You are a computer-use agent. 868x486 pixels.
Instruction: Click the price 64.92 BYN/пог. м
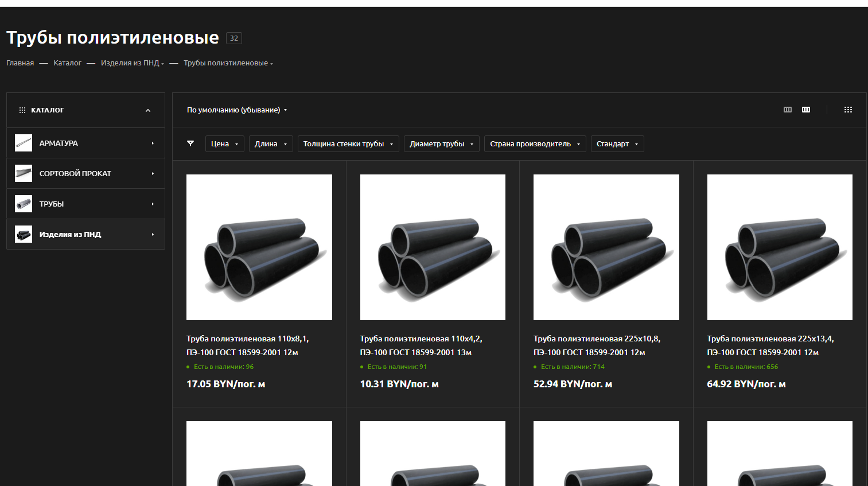[x=746, y=384]
